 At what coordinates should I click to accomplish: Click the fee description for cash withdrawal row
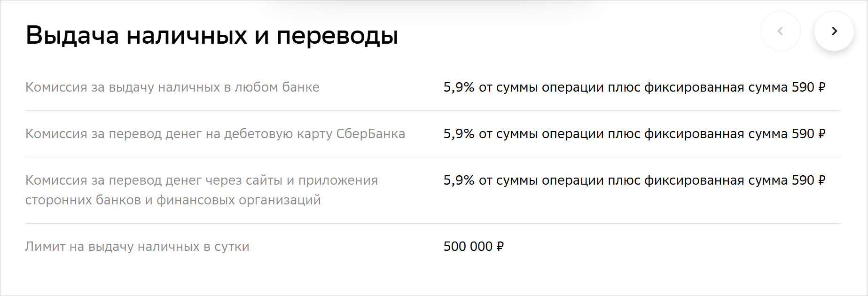634,87
